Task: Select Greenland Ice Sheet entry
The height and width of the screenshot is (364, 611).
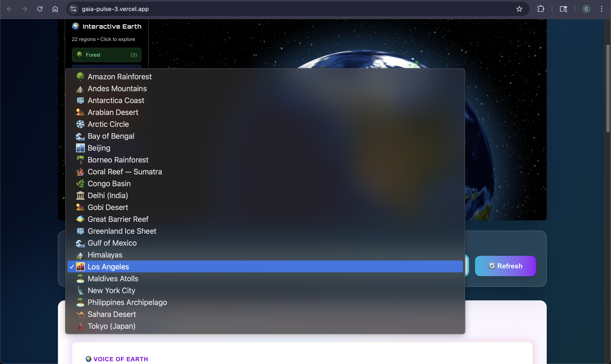Action: click(x=122, y=231)
